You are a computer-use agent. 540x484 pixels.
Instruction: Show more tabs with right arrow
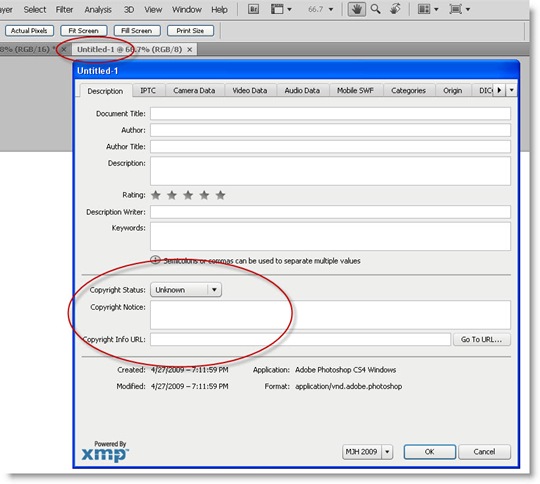(x=499, y=90)
